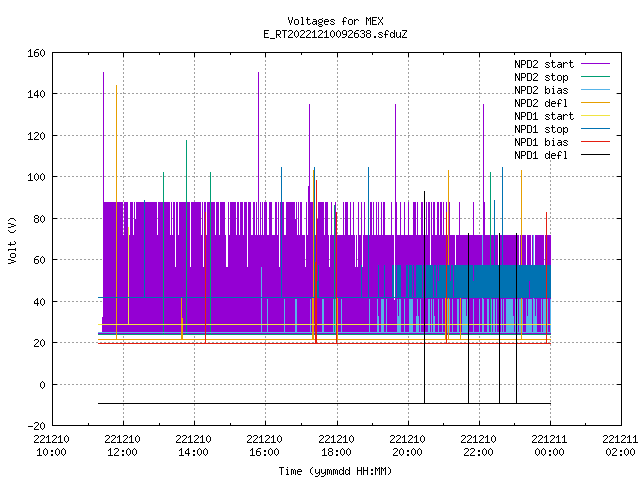Click the y-axis tick value 100
This screenshot has height=480, width=640.
click(36, 177)
